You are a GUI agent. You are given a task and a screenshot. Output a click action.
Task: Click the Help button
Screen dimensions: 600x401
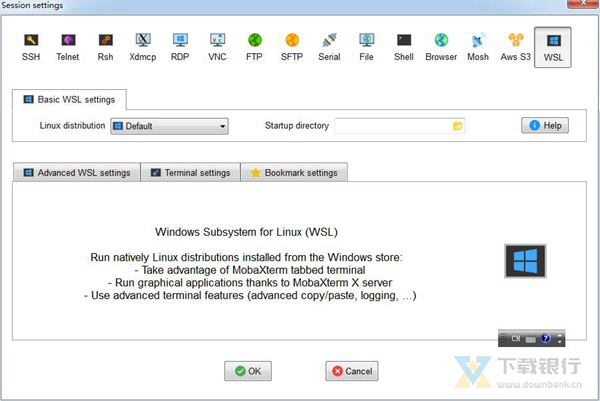tap(545, 126)
